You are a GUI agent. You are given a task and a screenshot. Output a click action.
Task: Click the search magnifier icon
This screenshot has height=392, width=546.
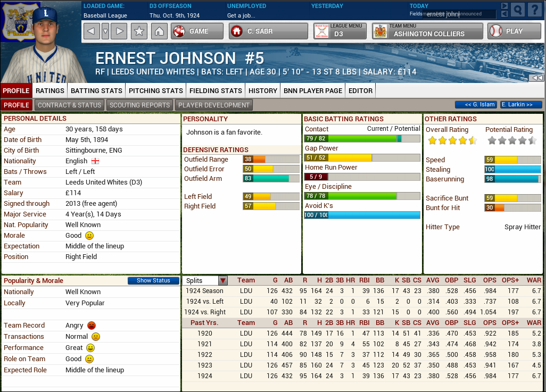coord(517,9)
